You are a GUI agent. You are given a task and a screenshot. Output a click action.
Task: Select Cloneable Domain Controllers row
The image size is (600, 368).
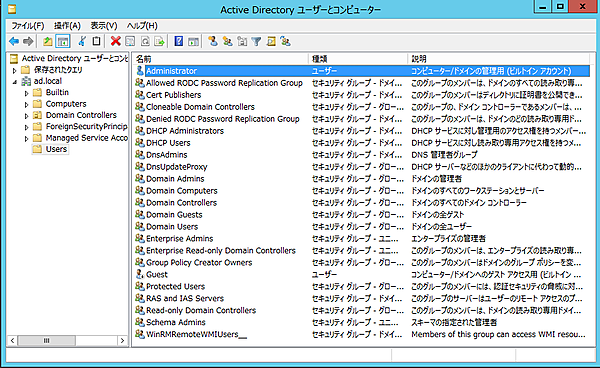(362, 107)
